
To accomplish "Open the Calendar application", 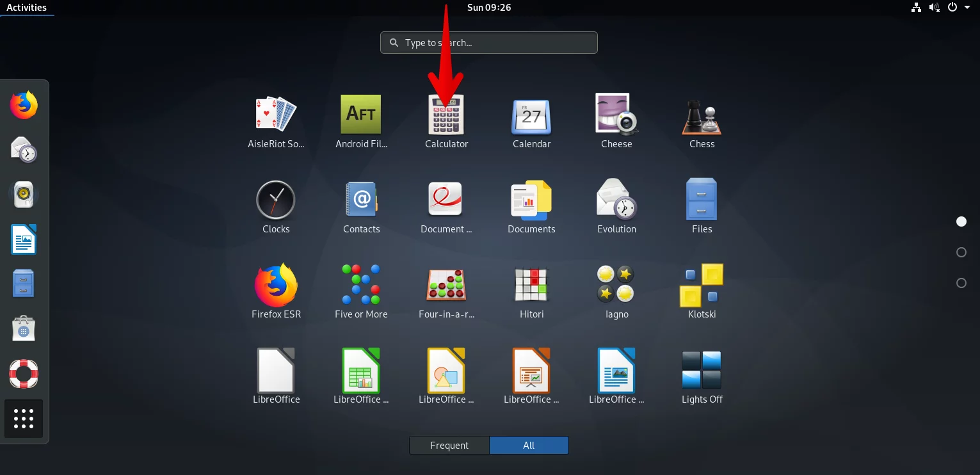I will (x=531, y=116).
